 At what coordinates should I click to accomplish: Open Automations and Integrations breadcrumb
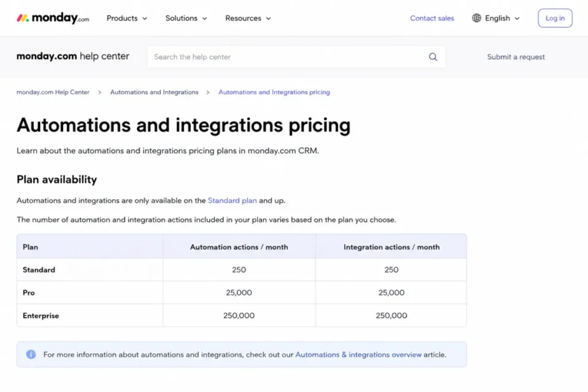click(x=154, y=92)
